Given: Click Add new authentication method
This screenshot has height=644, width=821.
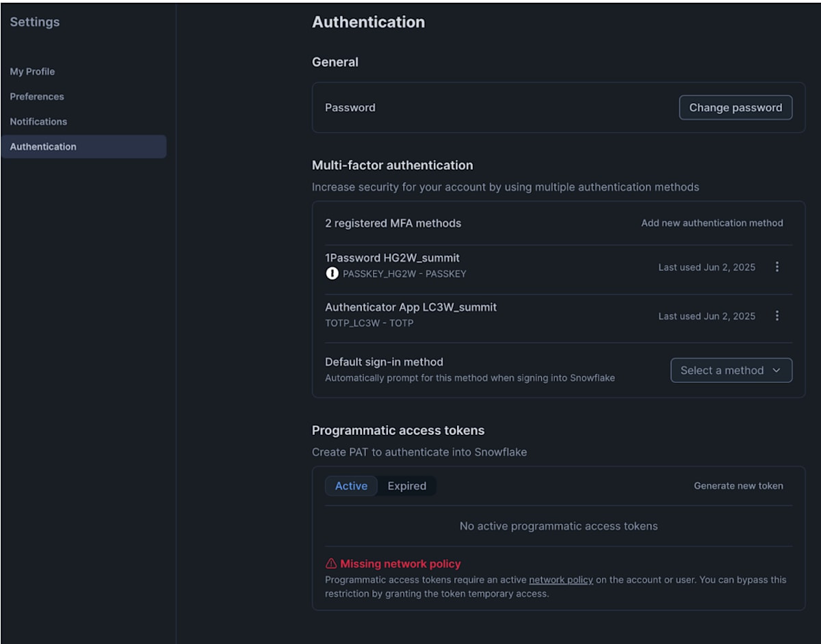Looking at the screenshot, I should point(712,223).
